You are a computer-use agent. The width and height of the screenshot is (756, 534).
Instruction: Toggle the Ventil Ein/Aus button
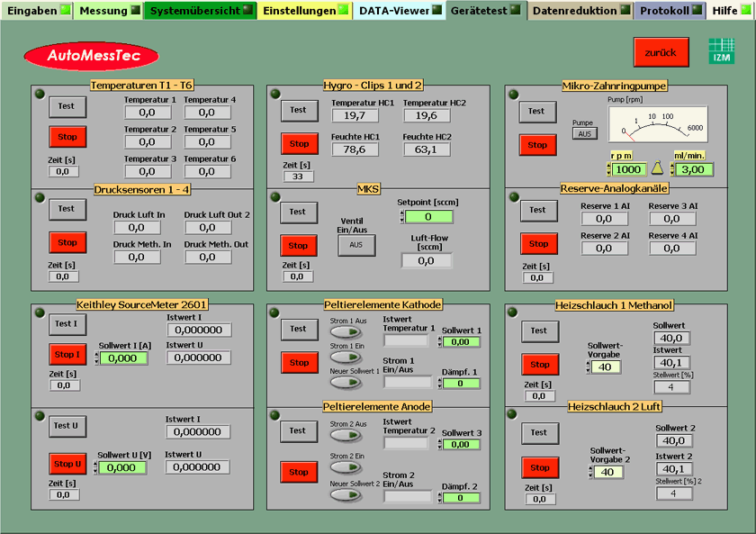click(355, 245)
